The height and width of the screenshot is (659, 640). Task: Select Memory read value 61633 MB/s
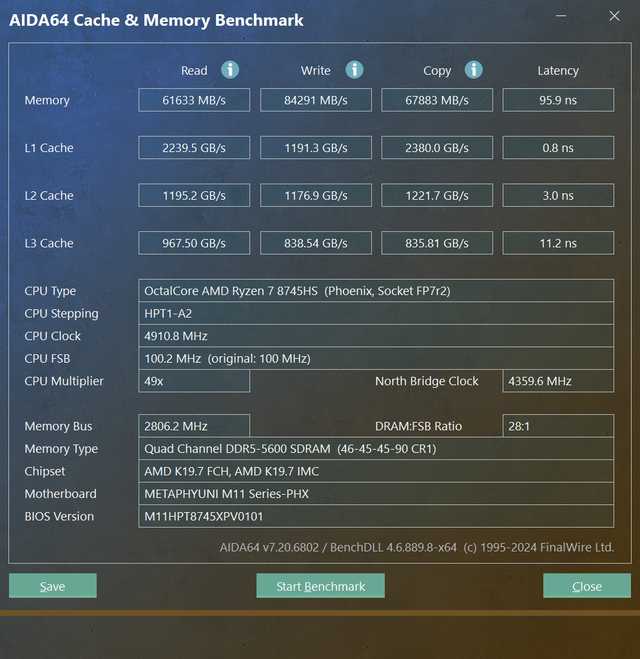(194, 100)
